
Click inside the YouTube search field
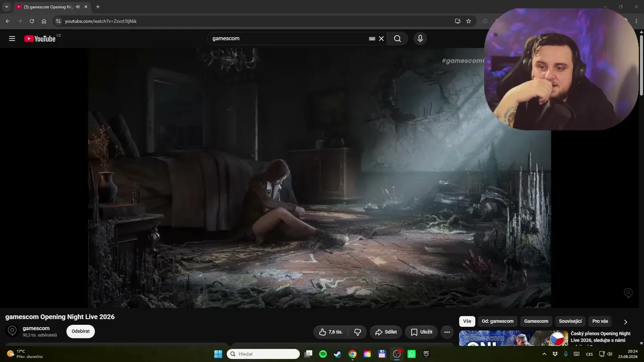pyautogui.click(x=289, y=39)
